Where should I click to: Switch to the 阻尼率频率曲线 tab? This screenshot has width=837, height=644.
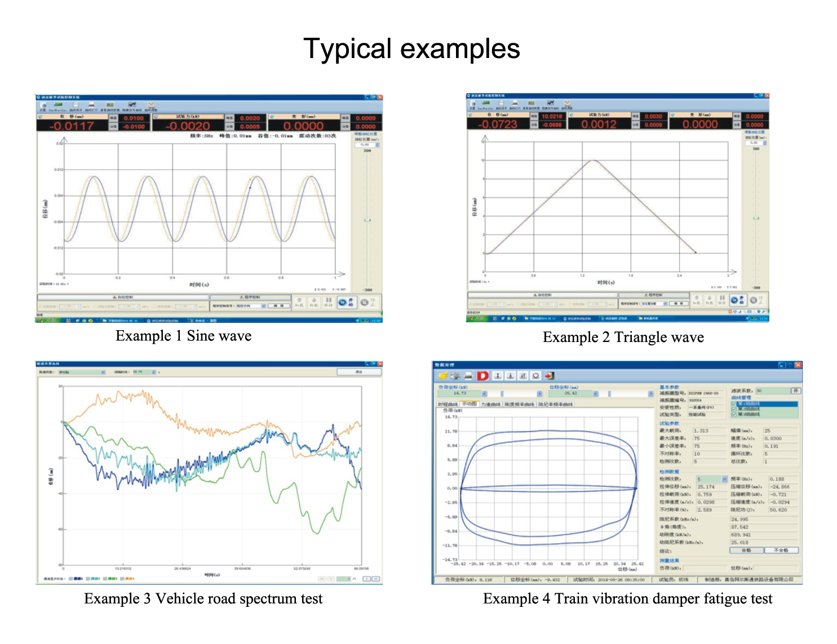point(555,405)
